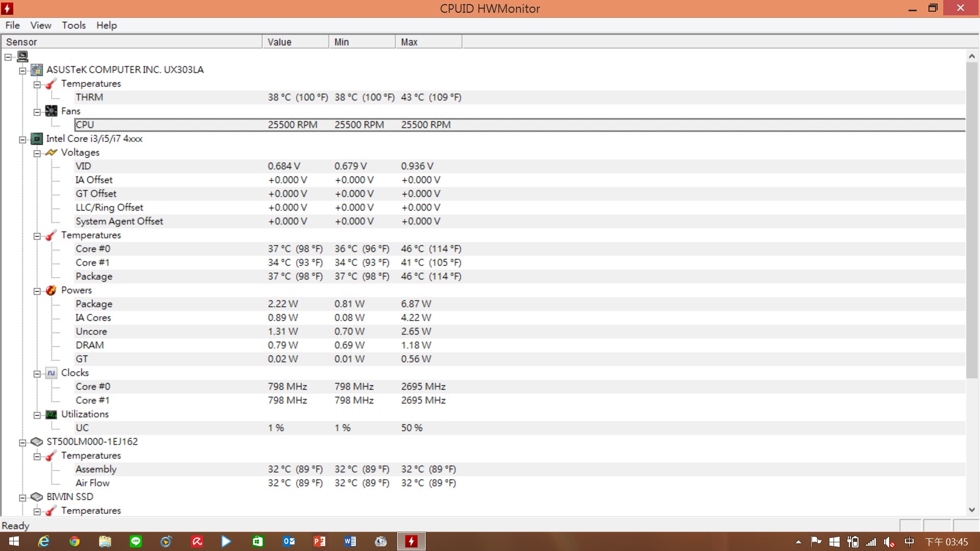
Task: Collapse the Intel Core i3/i5/i7 4xxx node
Action: [22, 139]
